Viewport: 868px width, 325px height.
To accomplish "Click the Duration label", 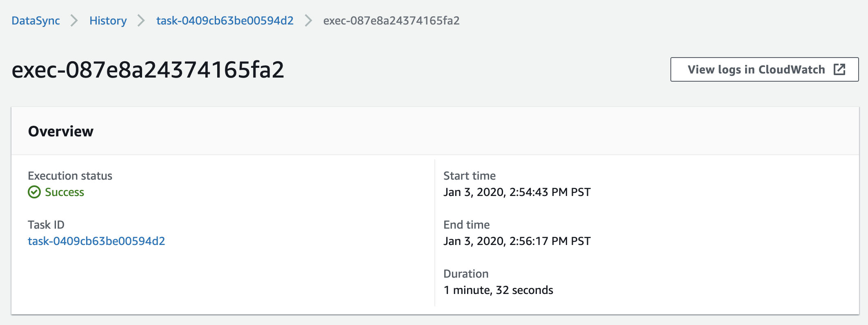I will click(x=466, y=274).
